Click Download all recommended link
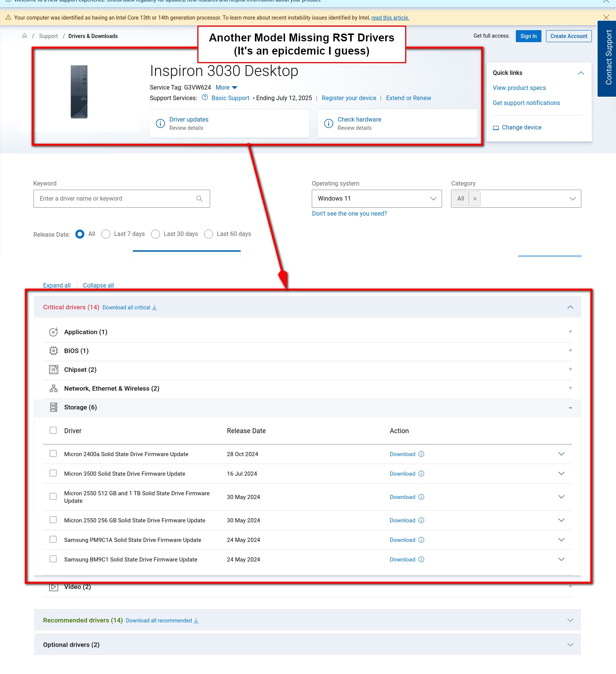 [x=162, y=621]
